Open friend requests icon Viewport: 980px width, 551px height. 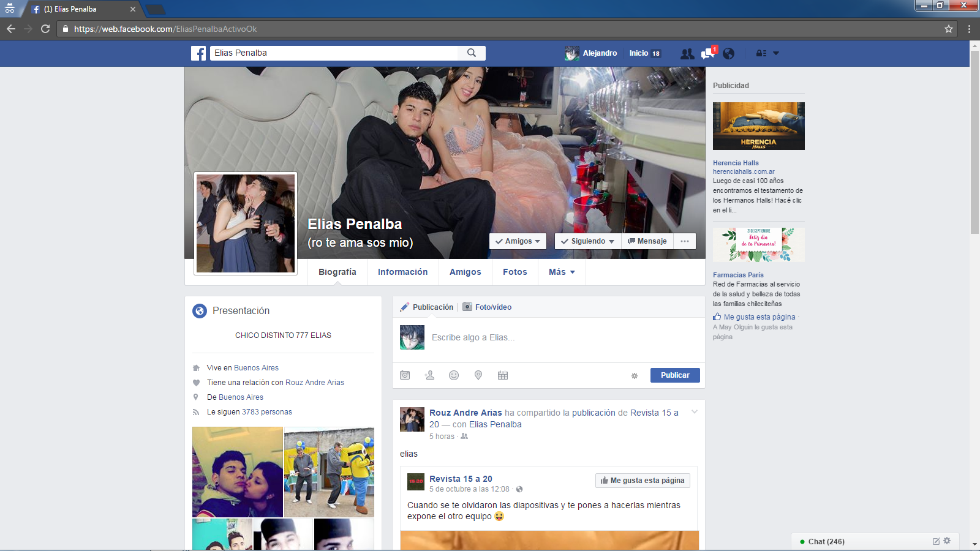coord(687,54)
